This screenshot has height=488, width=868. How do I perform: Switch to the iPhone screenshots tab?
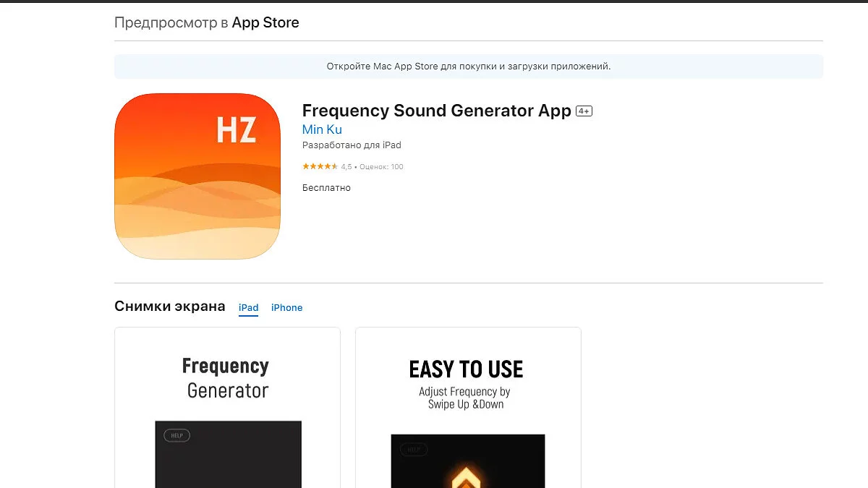coord(286,308)
